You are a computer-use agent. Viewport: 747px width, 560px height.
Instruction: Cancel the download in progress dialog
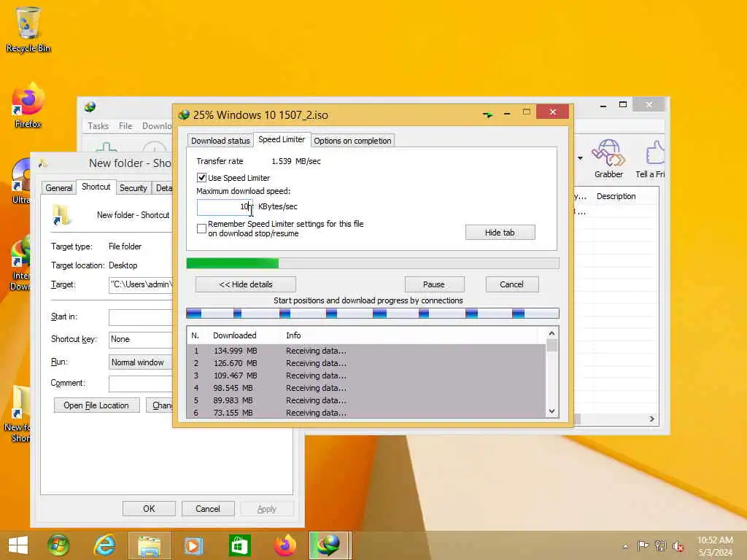click(511, 284)
